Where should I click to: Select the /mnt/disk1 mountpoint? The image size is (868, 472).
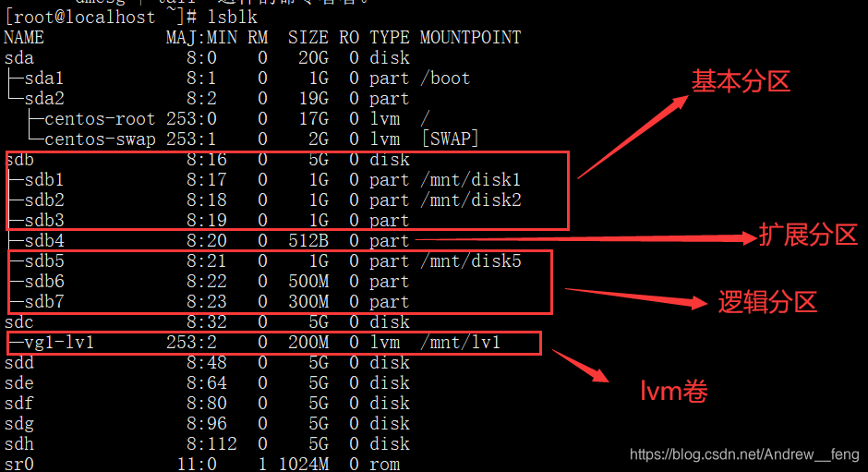(x=471, y=179)
